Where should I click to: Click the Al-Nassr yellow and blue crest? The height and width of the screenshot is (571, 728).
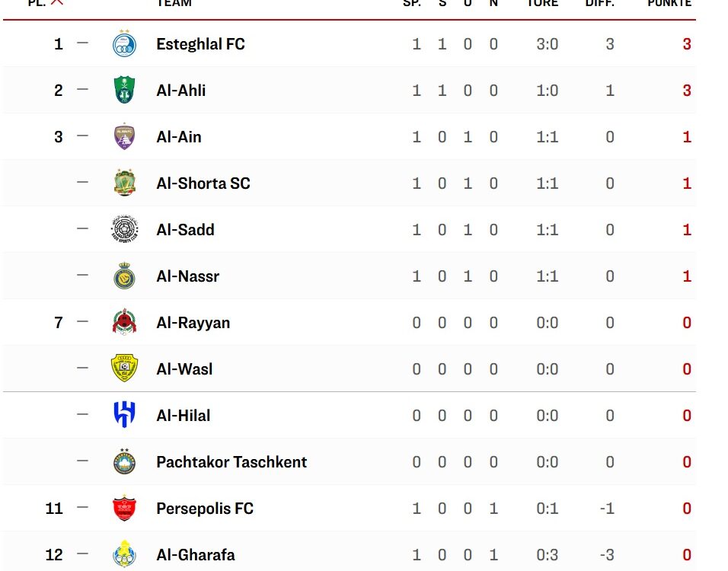click(x=124, y=276)
